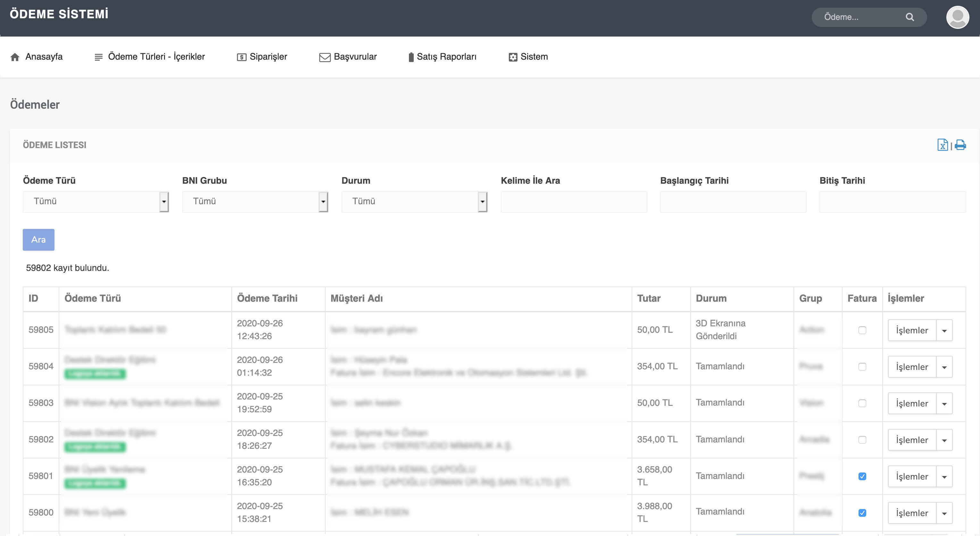The height and width of the screenshot is (536, 980).
Task: Click İşlemler button for payment 59803
Action: point(912,404)
